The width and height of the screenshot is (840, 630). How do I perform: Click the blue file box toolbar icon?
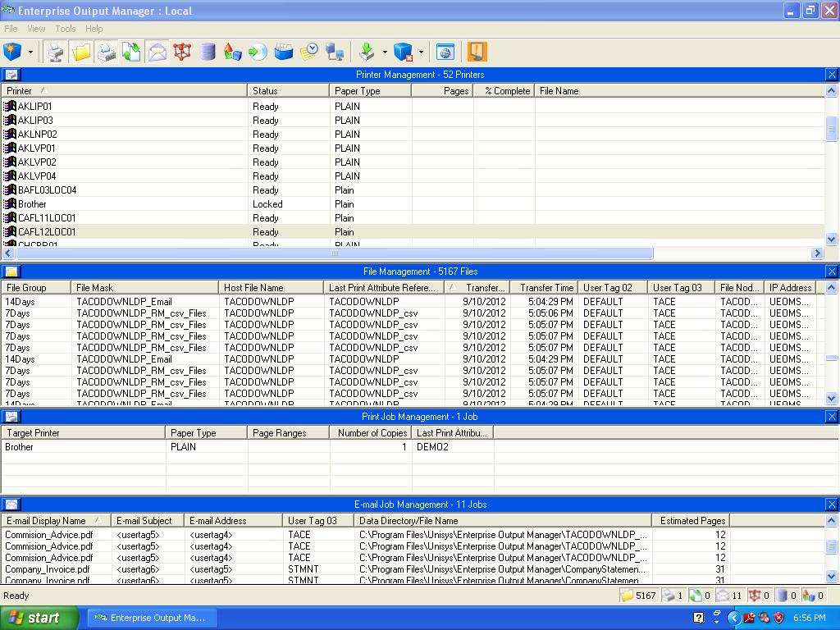click(283, 52)
